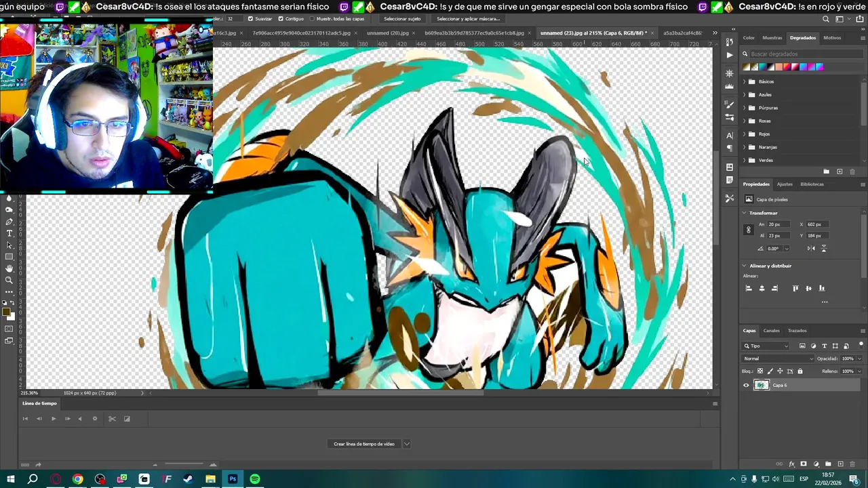This screenshot has width=868, height=488.
Task: Toggle the layer filtering switch
Action: 861,345
